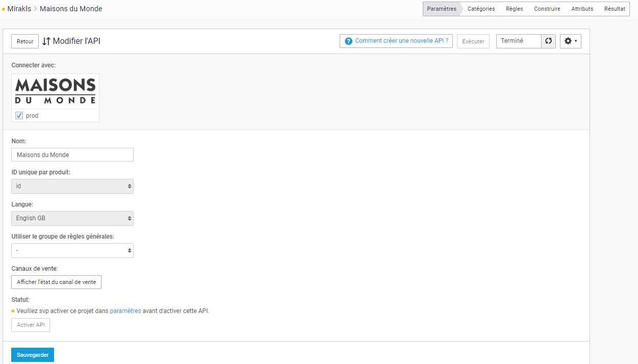Switch to the Catégories tab
638x364 pixels.
(481, 9)
